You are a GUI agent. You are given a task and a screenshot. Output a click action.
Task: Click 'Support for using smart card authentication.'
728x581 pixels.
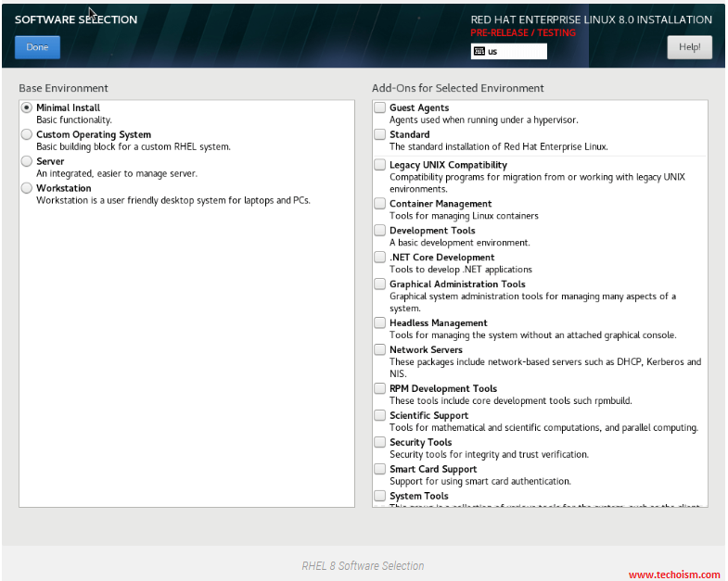click(480, 482)
